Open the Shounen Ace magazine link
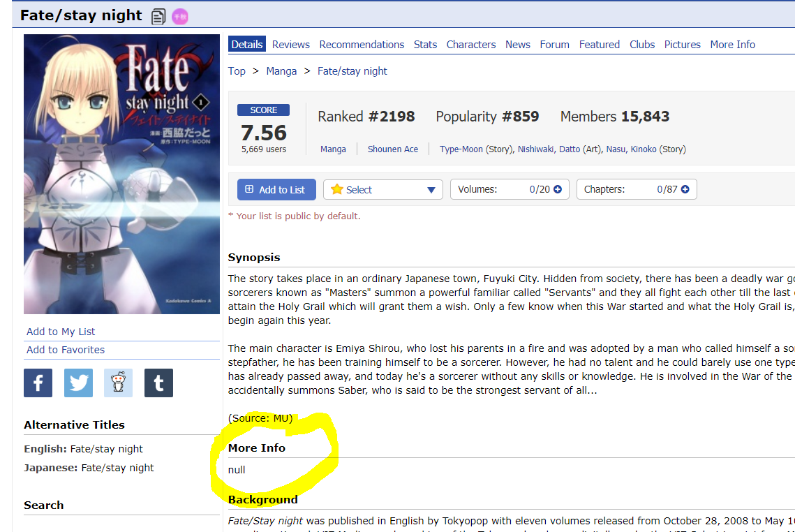Screen dimensions: 795x532 point(393,149)
